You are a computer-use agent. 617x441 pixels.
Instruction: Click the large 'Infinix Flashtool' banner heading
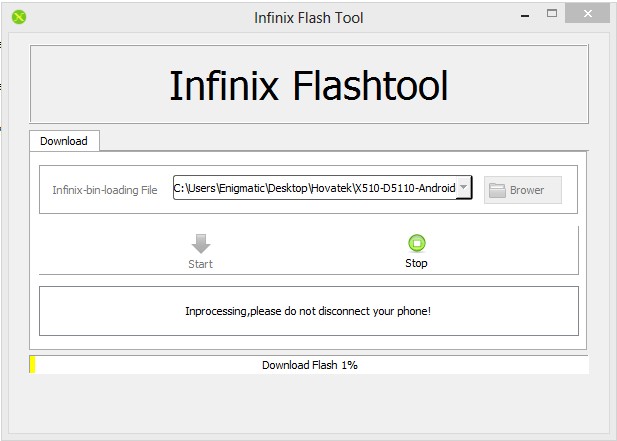[x=309, y=85]
